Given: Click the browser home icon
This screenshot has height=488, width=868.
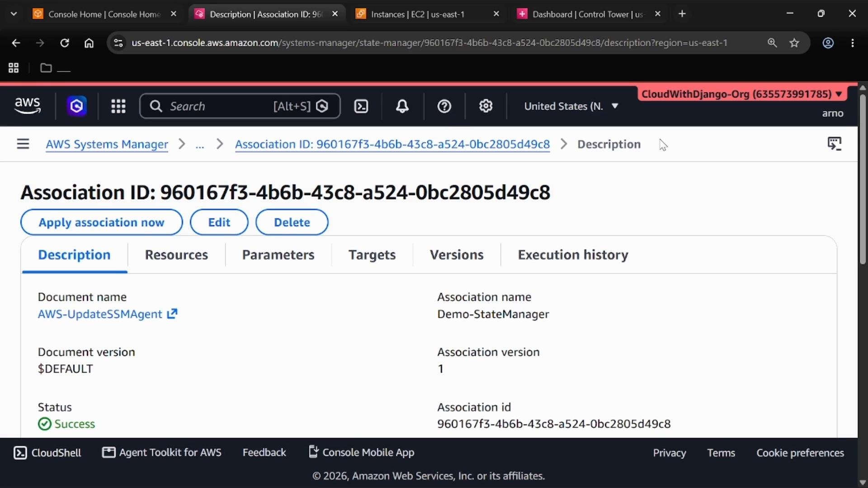Looking at the screenshot, I should tap(89, 43).
